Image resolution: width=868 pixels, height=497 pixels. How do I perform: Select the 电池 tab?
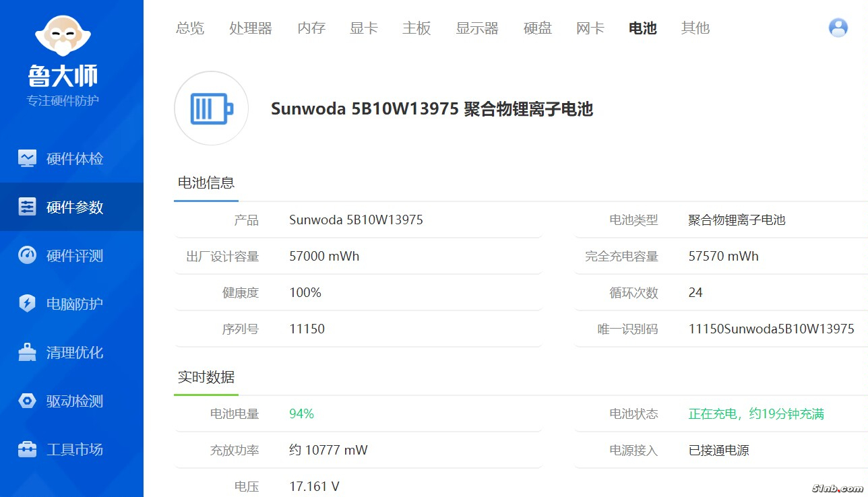(642, 28)
